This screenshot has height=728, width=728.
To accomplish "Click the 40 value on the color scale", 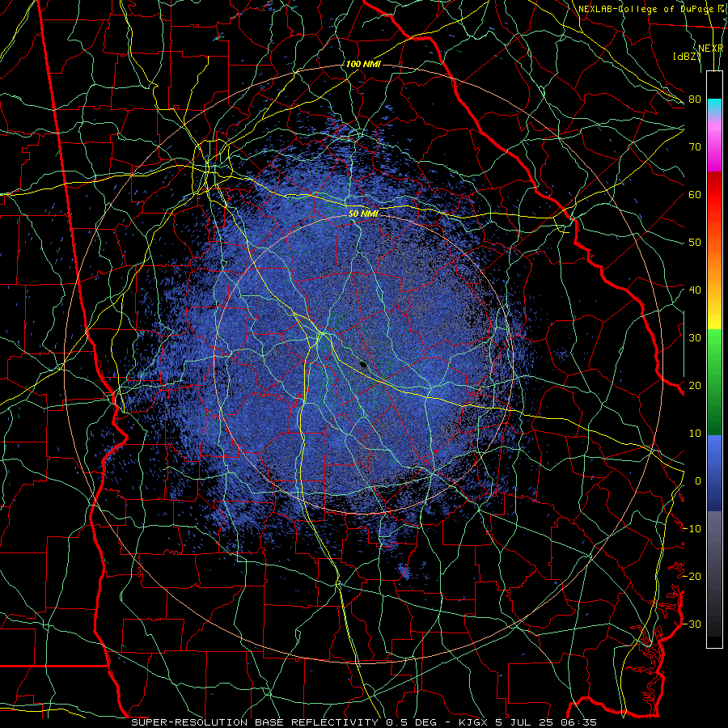I will pyautogui.click(x=695, y=290).
